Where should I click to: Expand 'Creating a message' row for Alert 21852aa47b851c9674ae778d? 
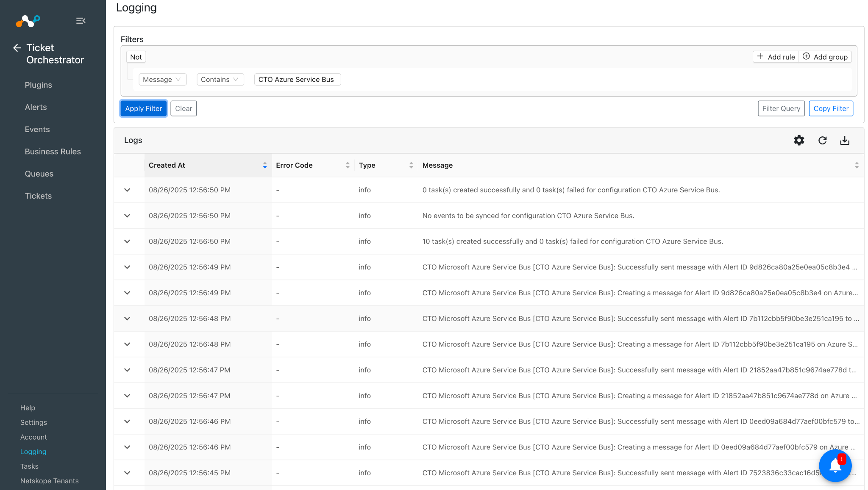pos(127,396)
